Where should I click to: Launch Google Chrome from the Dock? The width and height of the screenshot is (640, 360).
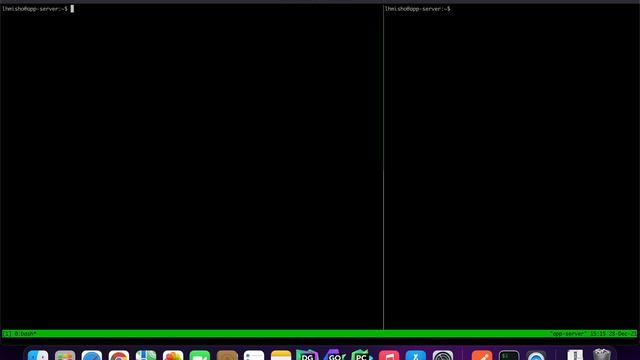coord(119,356)
